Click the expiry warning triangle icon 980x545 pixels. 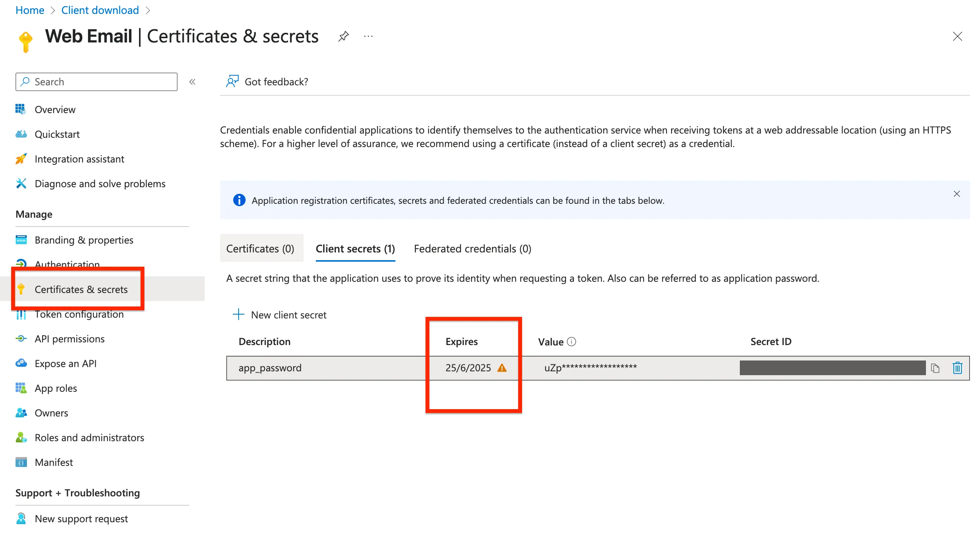pyautogui.click(x=502, y=368)
